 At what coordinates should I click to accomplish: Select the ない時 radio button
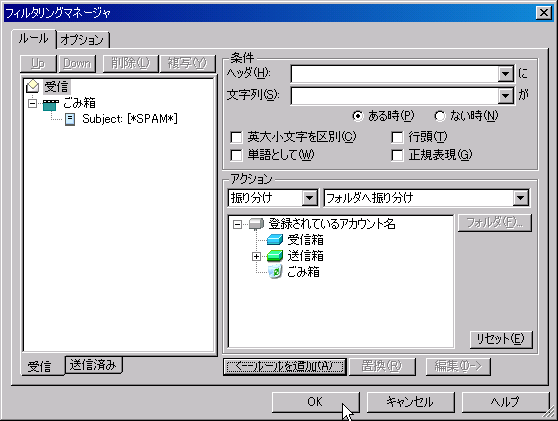pos(440,116)
